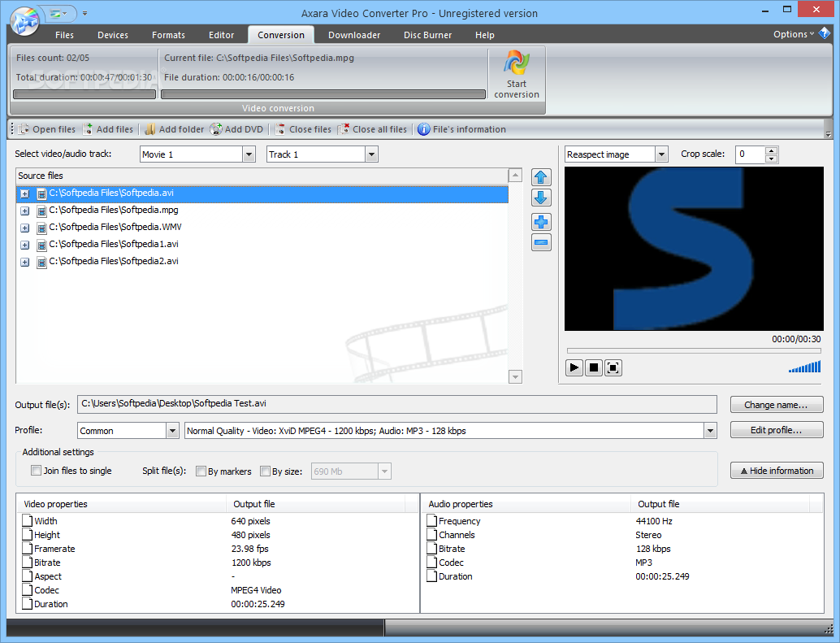
Task: Toggle fullscreen preview button
Action: click(613, 367)
